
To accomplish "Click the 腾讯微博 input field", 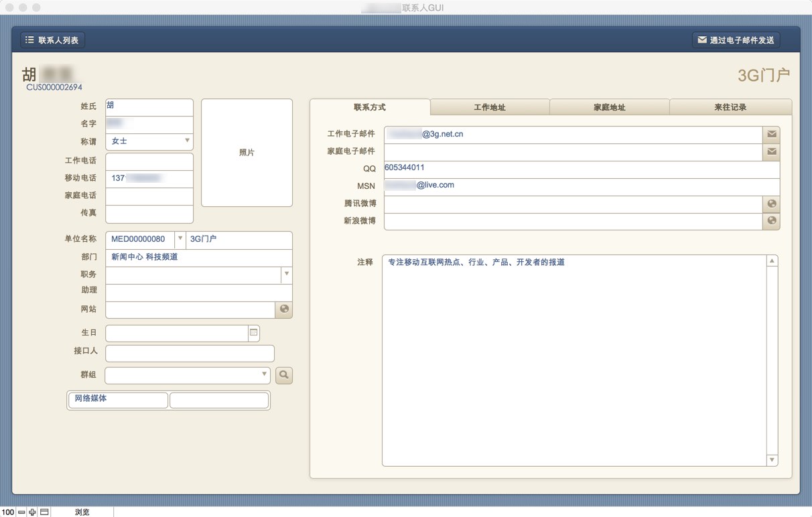I will (x=573, y=204).
